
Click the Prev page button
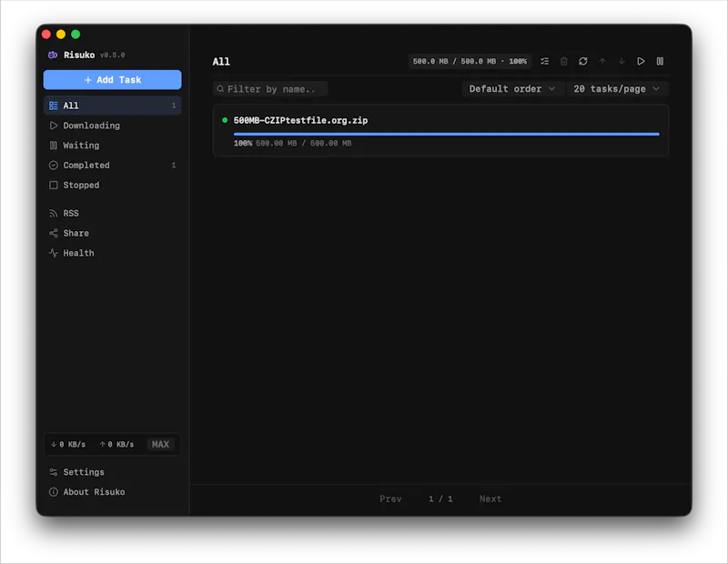(390, 499)
